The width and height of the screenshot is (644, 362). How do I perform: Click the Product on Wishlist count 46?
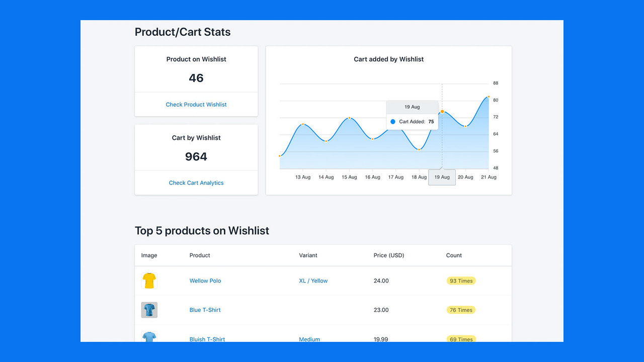[196, 78]
